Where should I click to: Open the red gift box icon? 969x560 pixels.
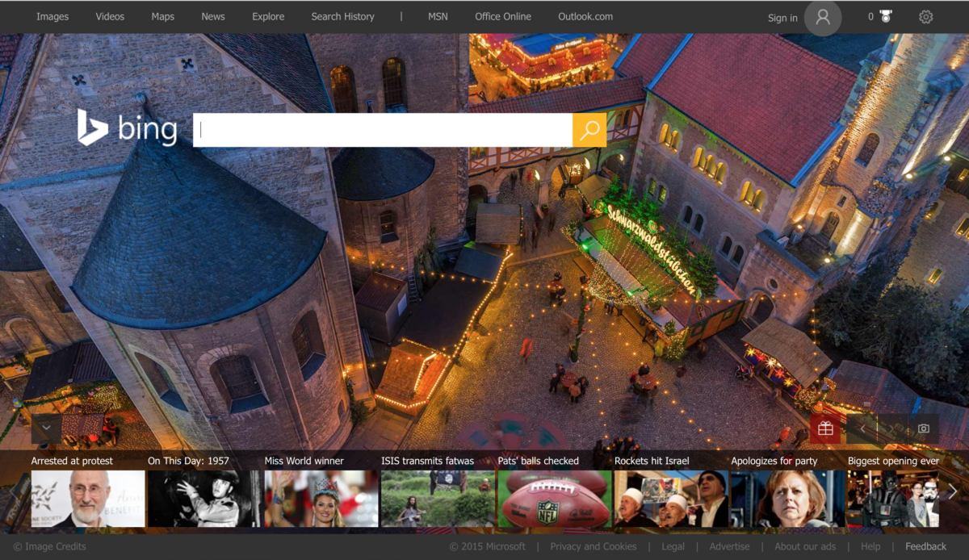point(825,428)
